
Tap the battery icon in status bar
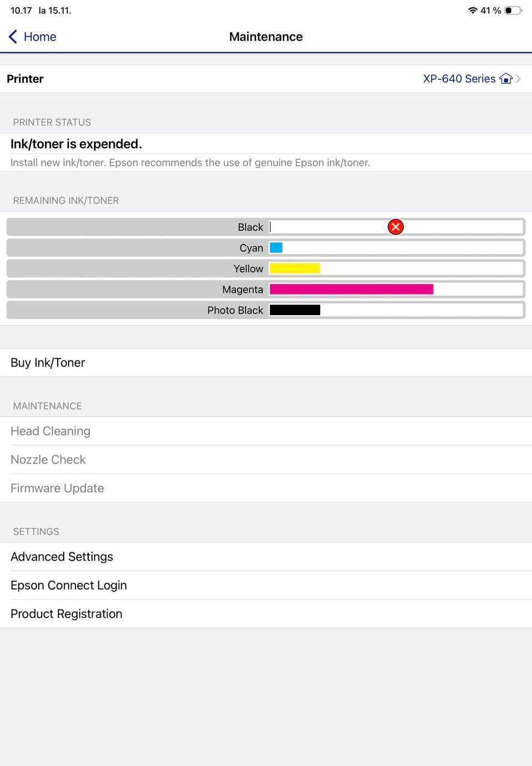tap(513, 11)
